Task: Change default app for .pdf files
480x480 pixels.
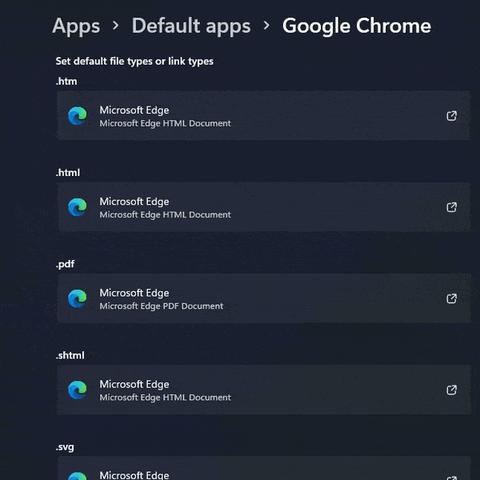Action: 263,298
